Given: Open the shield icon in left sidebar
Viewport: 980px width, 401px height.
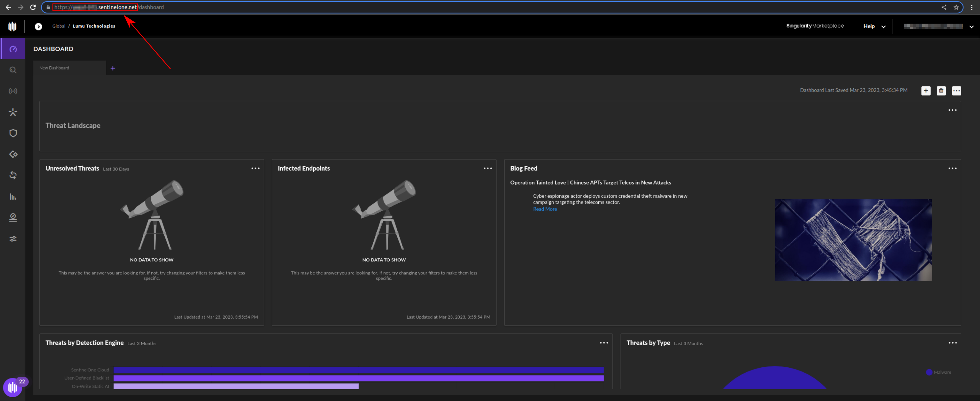Looking at the screenshot, I should (x=13, y=133).
